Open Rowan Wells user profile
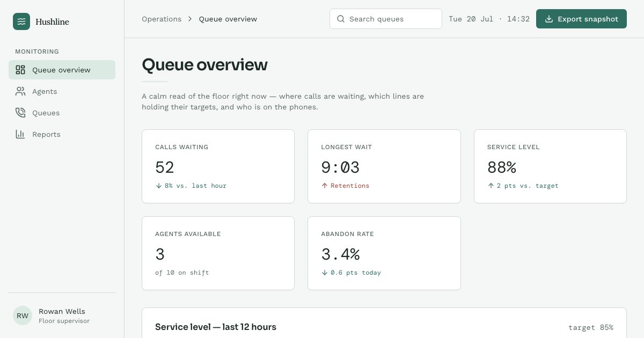Screen dimensions: 644x338 (62, 315)
